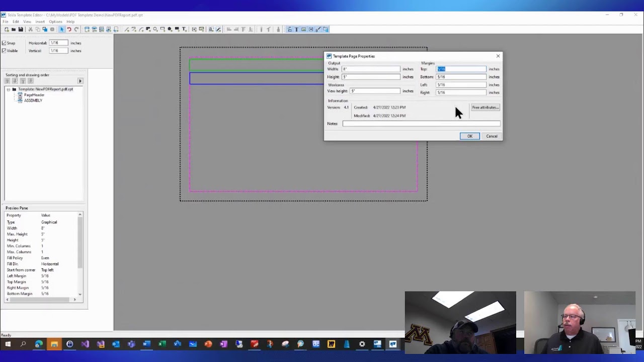Screen dimensions: 644x362
Task: Click Preview Pane vertical scrollbar down arrow
Action: (80, 294)
